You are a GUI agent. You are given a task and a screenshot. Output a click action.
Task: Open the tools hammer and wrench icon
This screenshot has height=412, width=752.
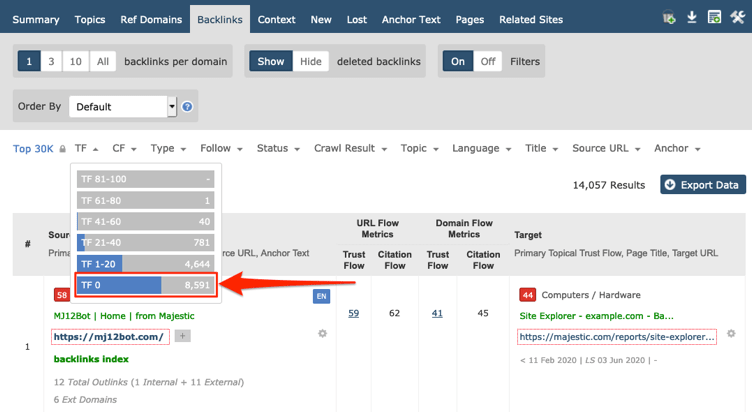737,18
